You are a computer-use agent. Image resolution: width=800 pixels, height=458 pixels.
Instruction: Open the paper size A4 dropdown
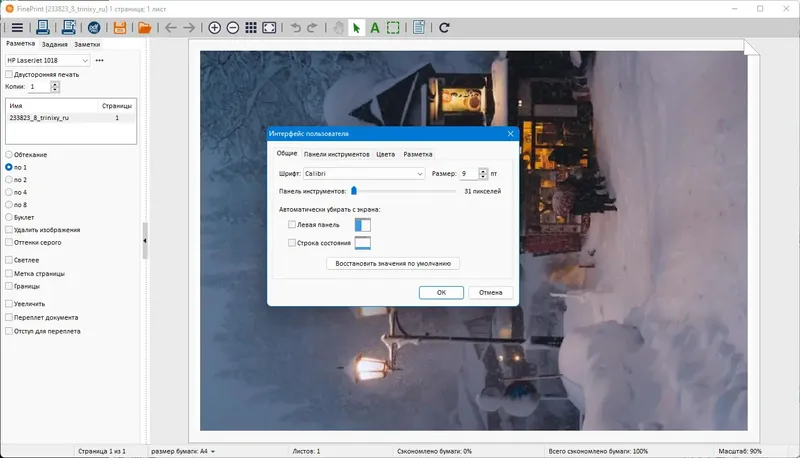pyautogui.click(x=183, y=452)
